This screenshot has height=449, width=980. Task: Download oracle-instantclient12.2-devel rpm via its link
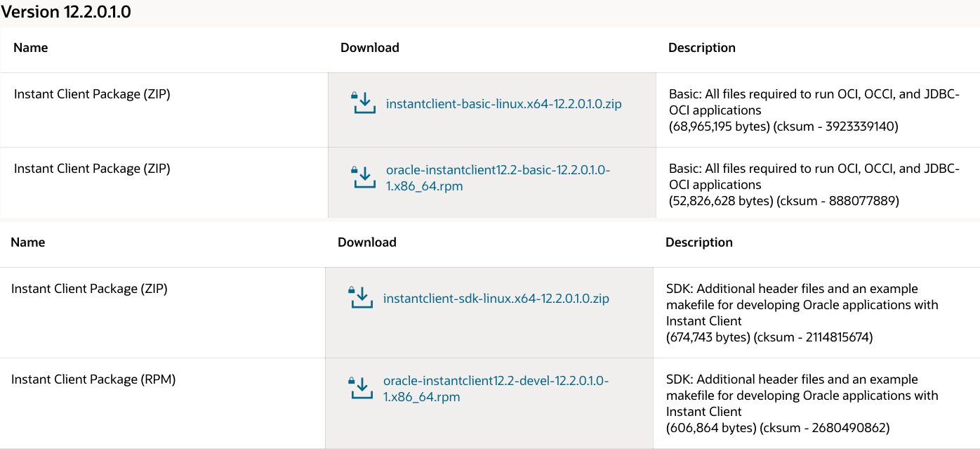pos(496,389)
